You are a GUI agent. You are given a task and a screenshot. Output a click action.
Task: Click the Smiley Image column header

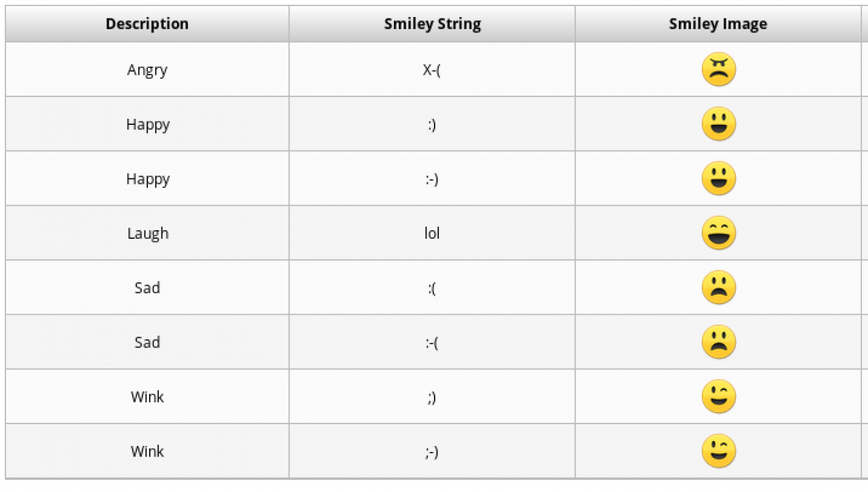pos(717,24)
